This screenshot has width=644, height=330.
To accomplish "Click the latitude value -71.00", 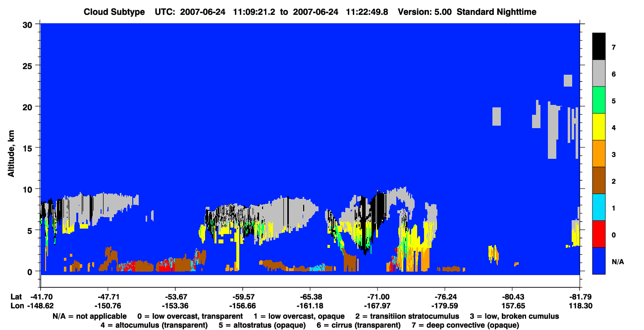I will point(377,297).
